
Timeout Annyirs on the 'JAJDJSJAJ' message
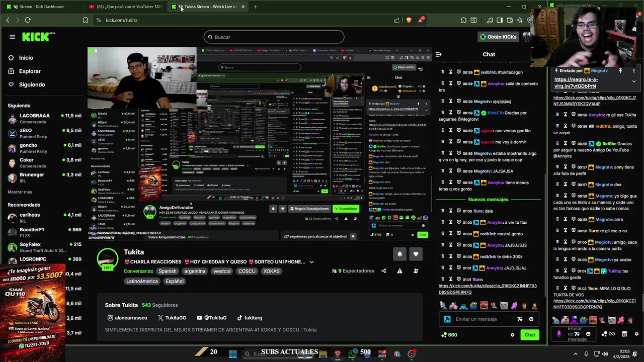coord(451,268)
